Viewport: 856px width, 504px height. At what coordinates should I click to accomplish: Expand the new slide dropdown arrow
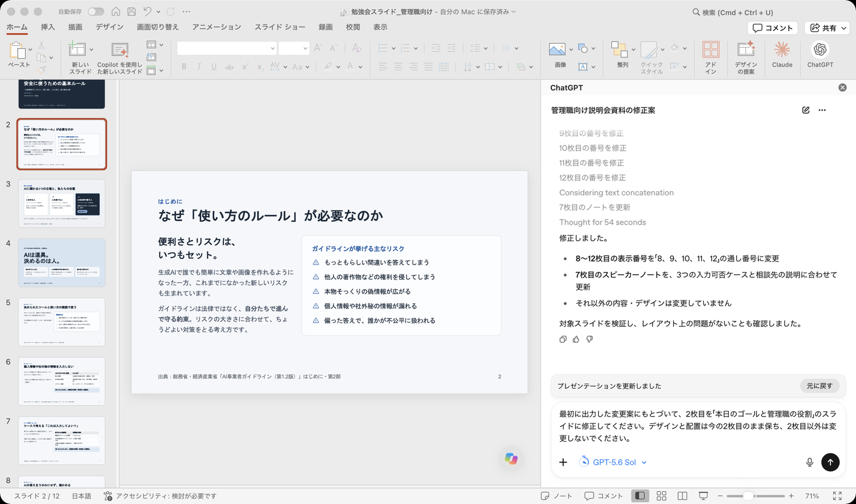pos(91,49)
